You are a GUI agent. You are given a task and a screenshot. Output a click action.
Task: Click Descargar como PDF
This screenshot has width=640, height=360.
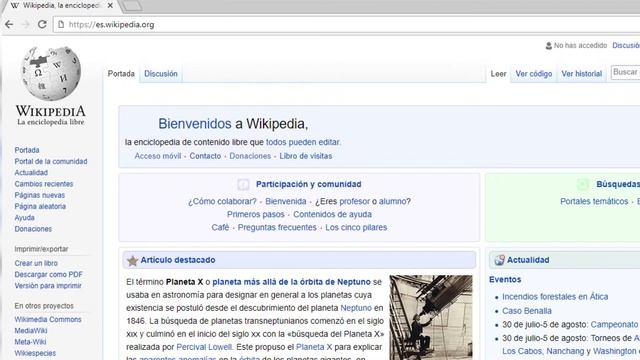click(49, 275)
